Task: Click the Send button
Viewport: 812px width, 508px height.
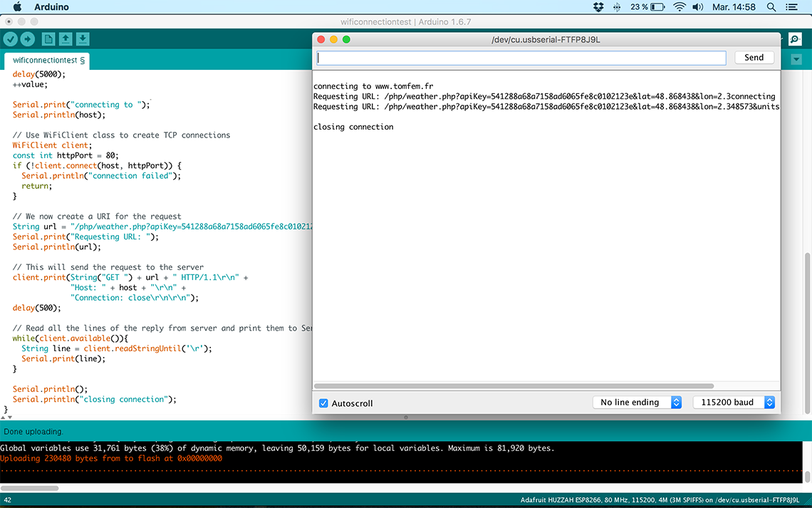Action: pyautogui.click(x=754, y=58)
